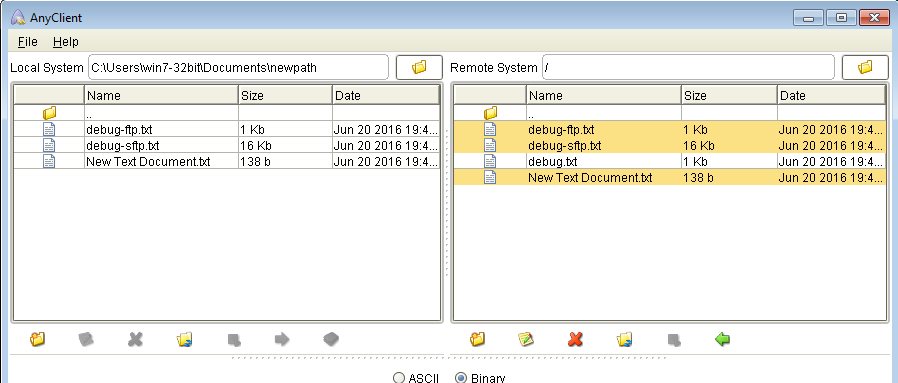This screenshot has height=383, width=898.
Task: Click the remote parent folder icon
Action: coord(490,113)
